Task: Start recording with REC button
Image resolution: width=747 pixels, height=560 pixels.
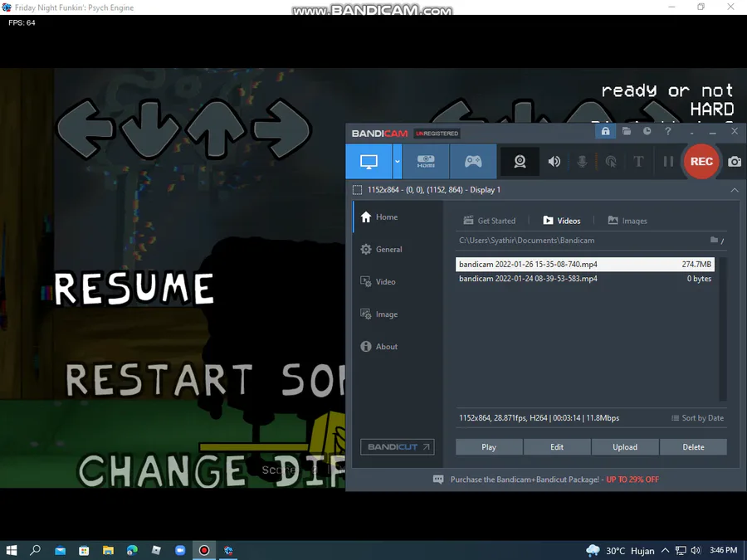Action: pos(701,162)
